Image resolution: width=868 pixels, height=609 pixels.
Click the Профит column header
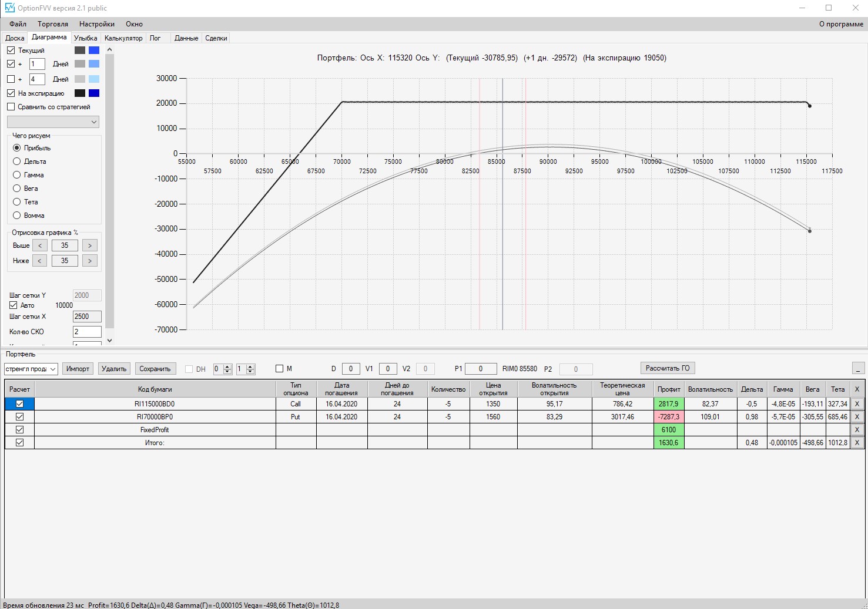pos(669,389)
